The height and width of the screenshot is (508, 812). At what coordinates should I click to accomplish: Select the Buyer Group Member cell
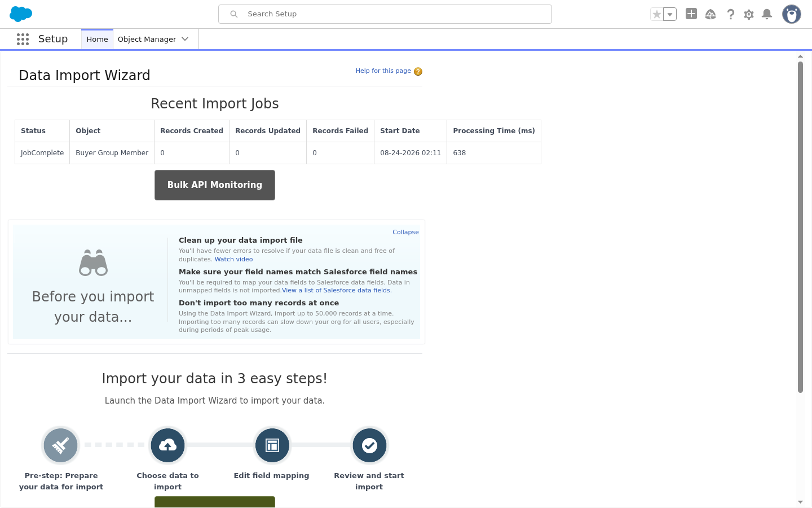point(112,153)
